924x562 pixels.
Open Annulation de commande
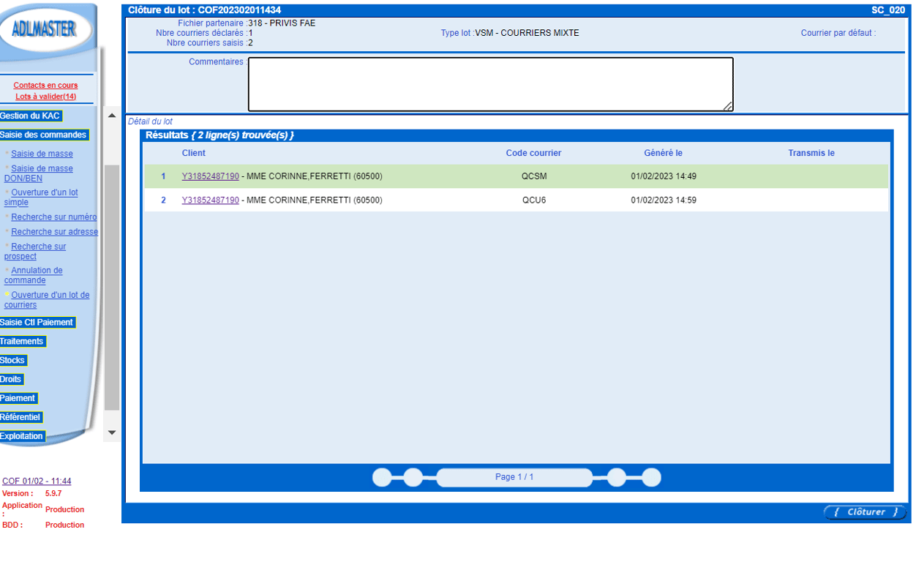(34, 275)
